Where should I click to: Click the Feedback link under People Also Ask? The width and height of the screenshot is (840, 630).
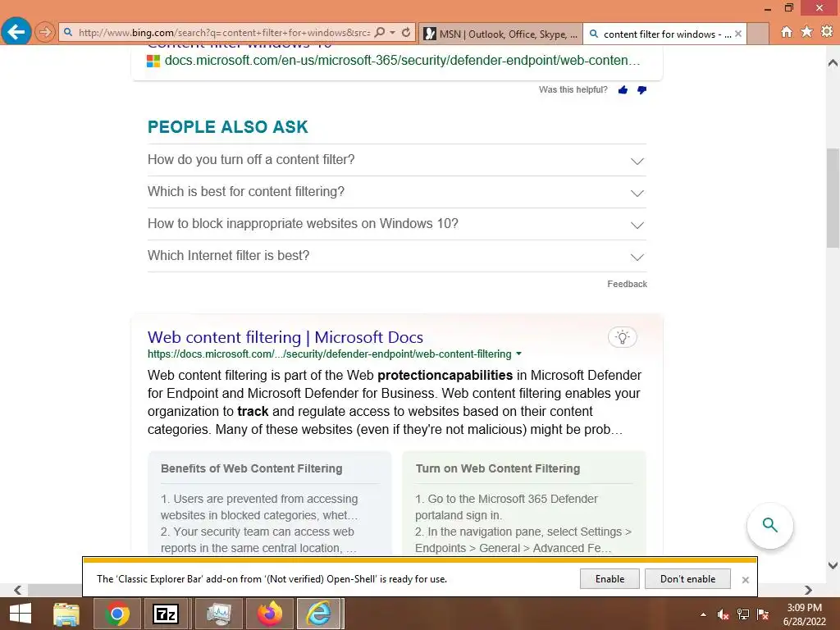(x=627, y=284)
